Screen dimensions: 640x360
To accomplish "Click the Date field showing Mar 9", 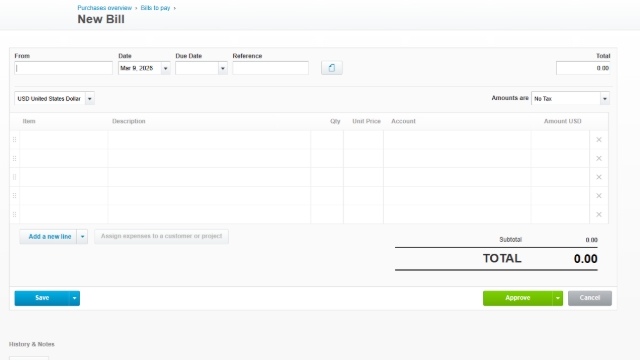I will tap(140, 68).
